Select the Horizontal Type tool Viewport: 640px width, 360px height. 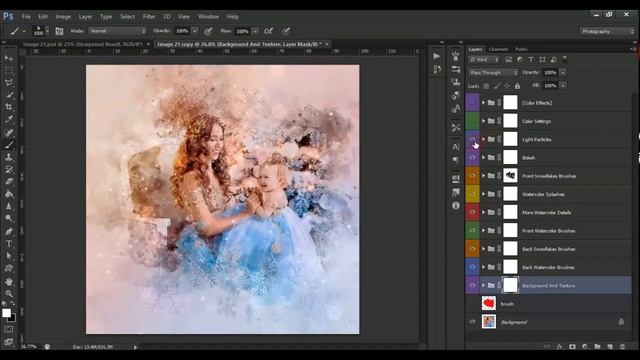pos(9,244)
